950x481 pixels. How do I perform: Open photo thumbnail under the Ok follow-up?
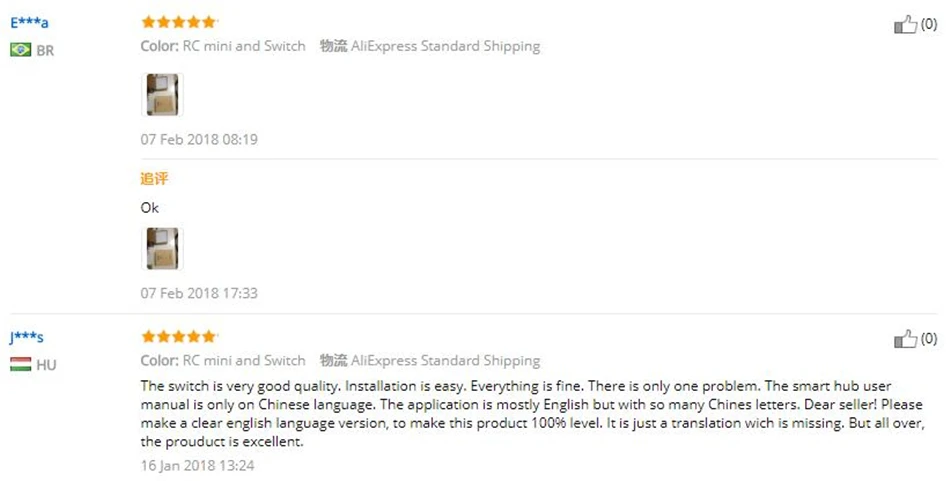click(162, 248)
